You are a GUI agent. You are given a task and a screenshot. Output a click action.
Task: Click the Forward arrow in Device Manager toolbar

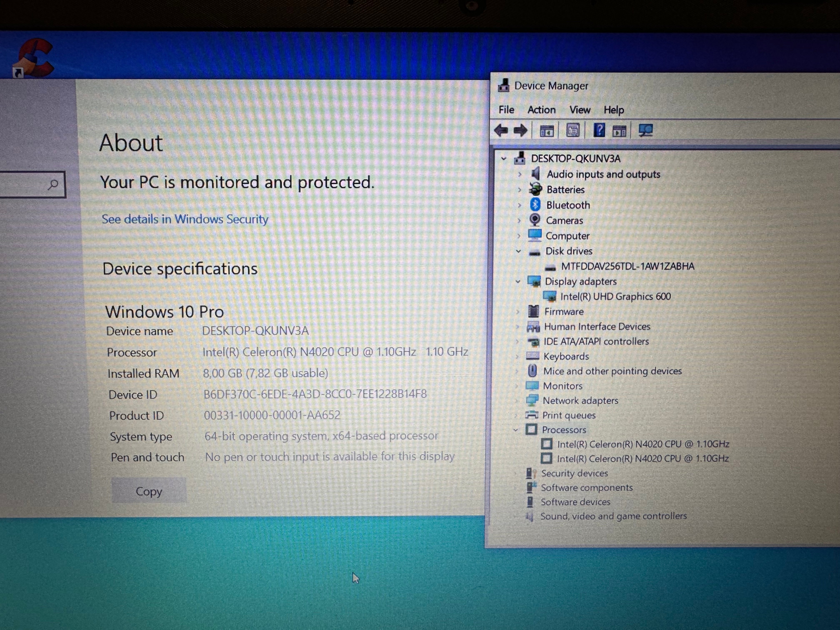[x=520, y=131]
